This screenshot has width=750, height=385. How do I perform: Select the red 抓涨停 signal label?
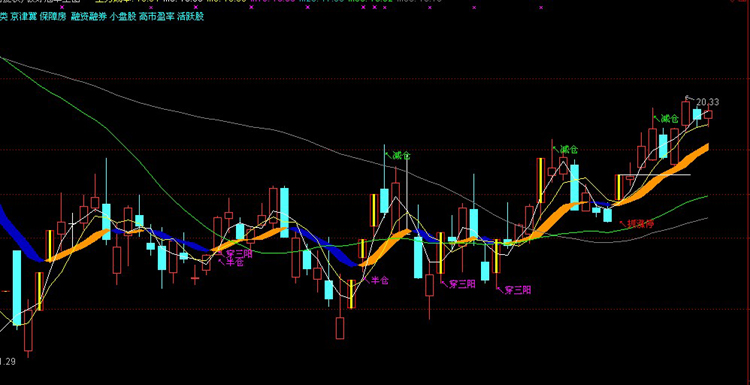[640, 223]
